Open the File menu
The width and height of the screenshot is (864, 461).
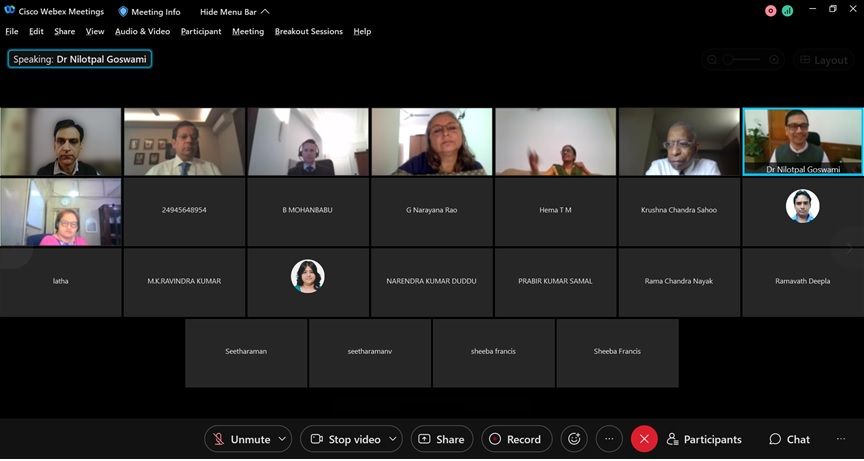(12, 31)
